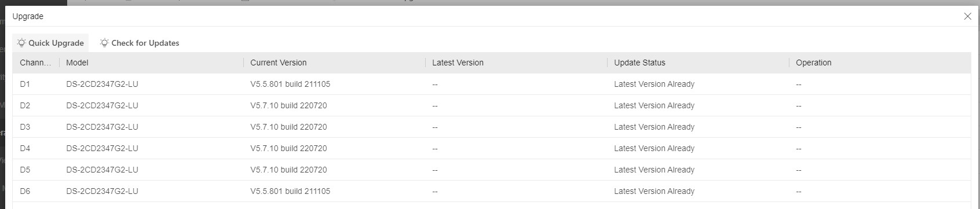Image resolution: width=980 pixels, height=209 pixels.
Task: Select the D2 channel row
Action: 492,105
